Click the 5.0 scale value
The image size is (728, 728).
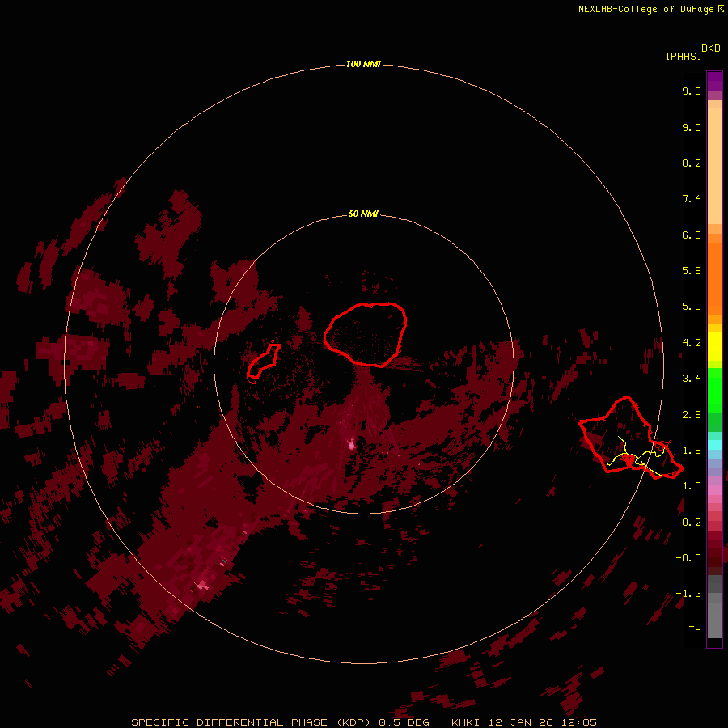(692, 307)
